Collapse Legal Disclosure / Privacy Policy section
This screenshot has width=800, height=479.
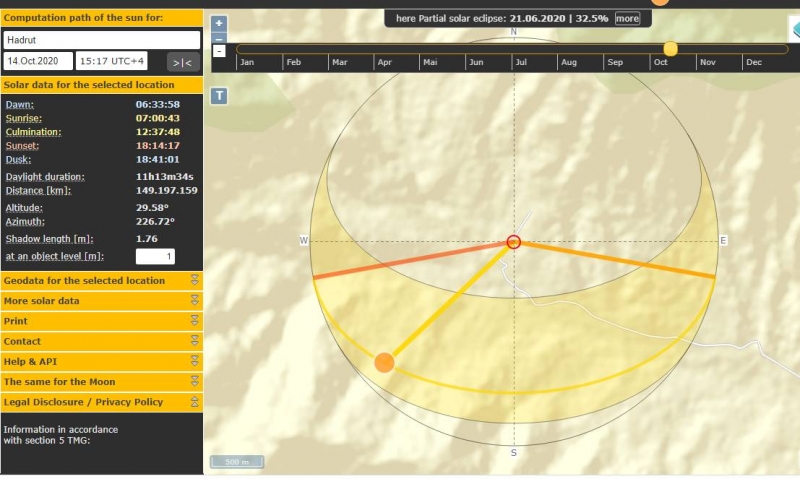coord(100,402)
